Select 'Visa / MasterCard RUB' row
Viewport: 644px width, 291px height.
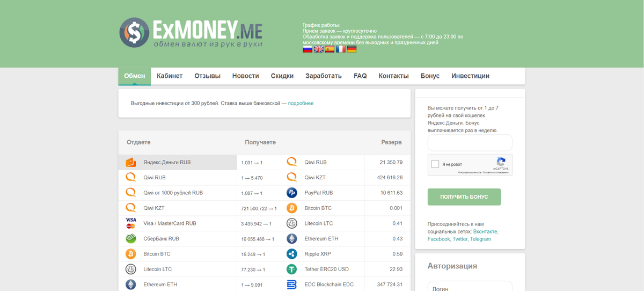[178, 223]
